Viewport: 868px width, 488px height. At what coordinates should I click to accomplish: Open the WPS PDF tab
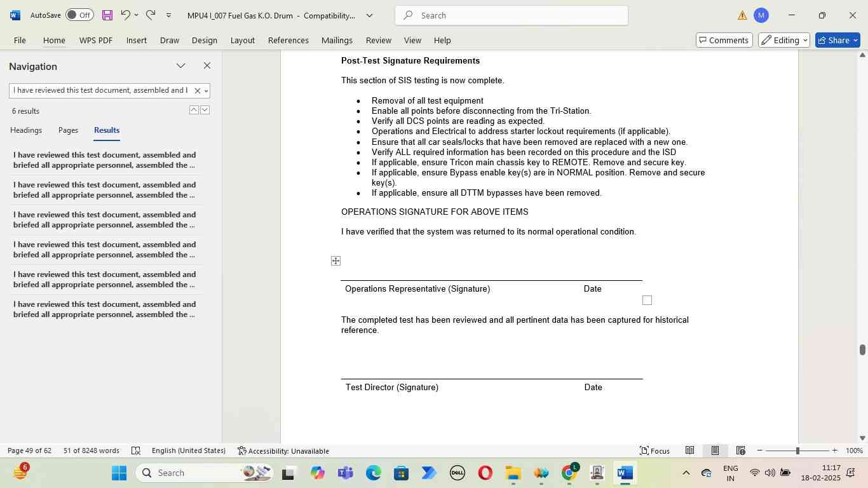96,40
